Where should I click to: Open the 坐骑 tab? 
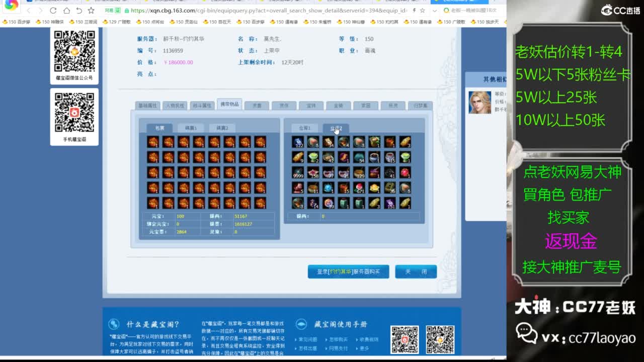point(339,106)
